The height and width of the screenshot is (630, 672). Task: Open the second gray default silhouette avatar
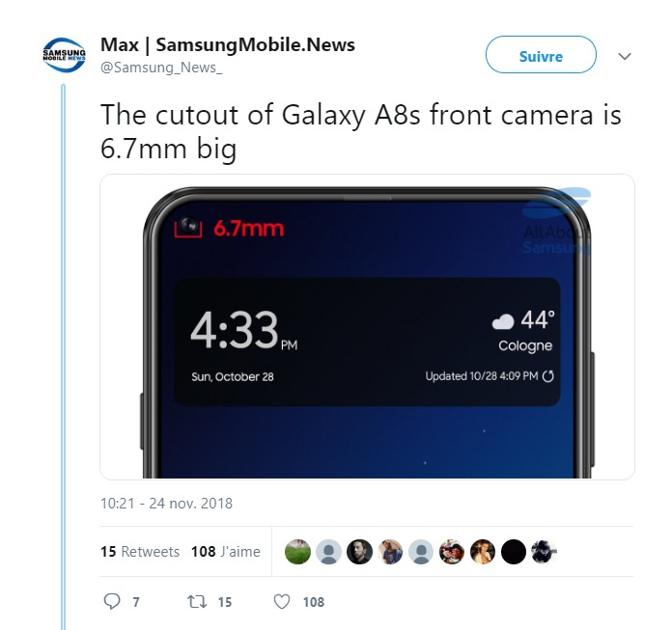click(421, 552)
